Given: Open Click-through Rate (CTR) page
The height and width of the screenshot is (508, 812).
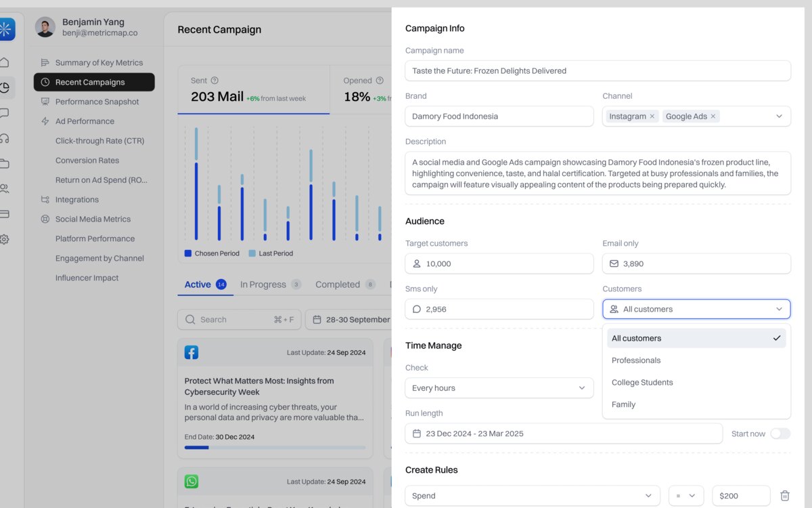Looking at the screenshot, I should pyautogui.click(x=99, y=141).
